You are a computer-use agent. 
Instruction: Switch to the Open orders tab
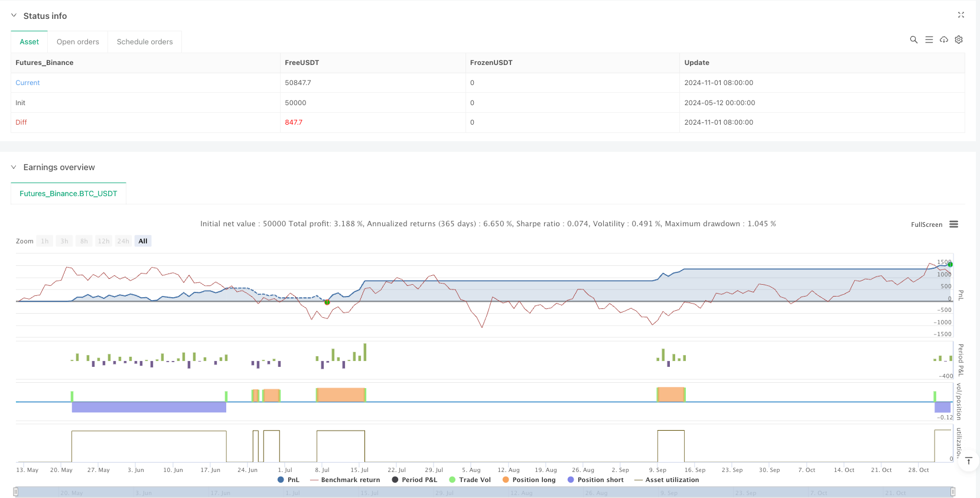[x=78, y=42]
